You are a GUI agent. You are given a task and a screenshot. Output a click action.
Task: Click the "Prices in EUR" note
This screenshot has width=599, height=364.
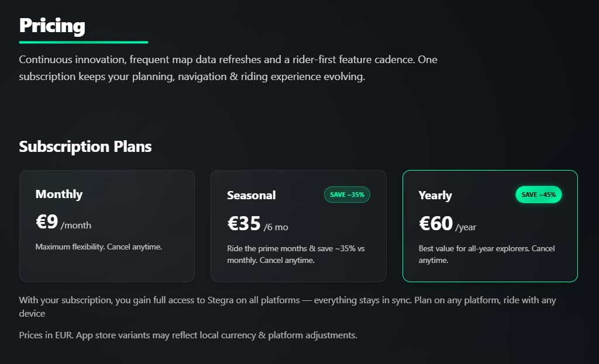(x=188, y=335)
